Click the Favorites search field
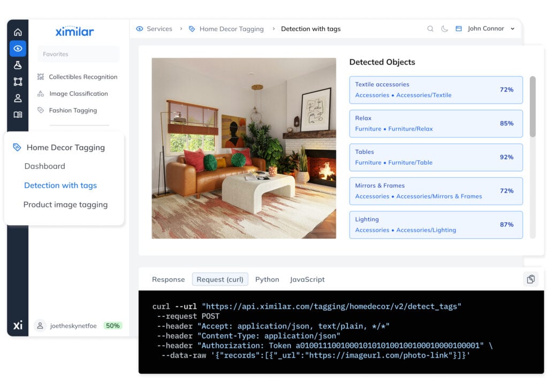Image resolution: width=548 pixels, height=392 pixels. tap(78, 54)
